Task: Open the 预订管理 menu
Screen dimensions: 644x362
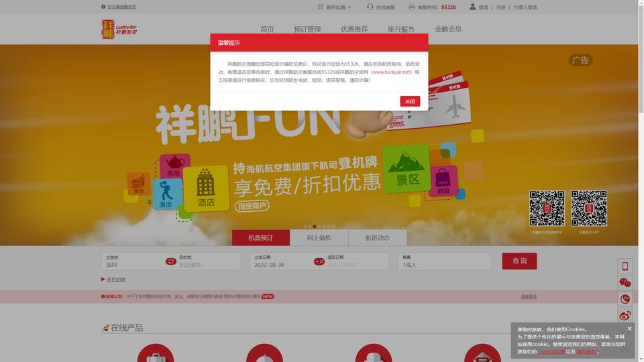Action: [307, 29]
